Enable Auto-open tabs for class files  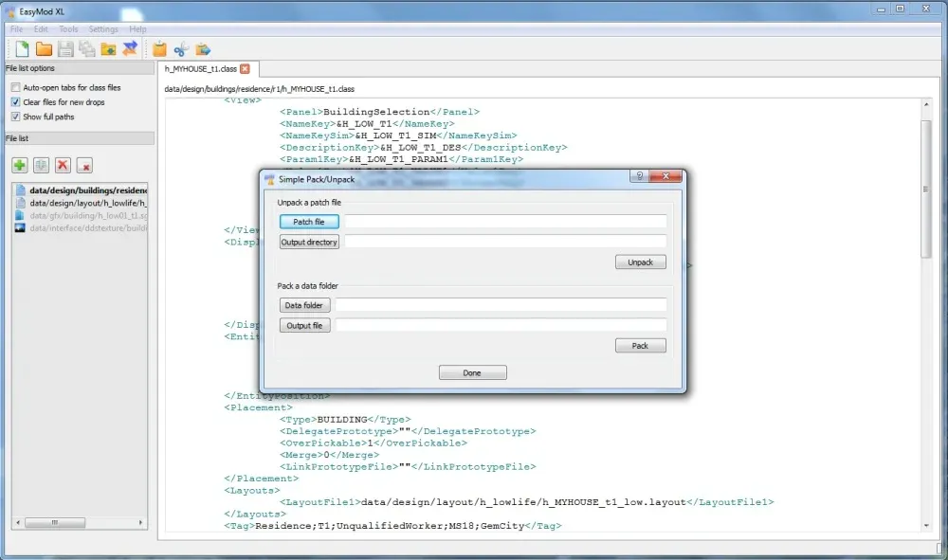pos(15,87)
